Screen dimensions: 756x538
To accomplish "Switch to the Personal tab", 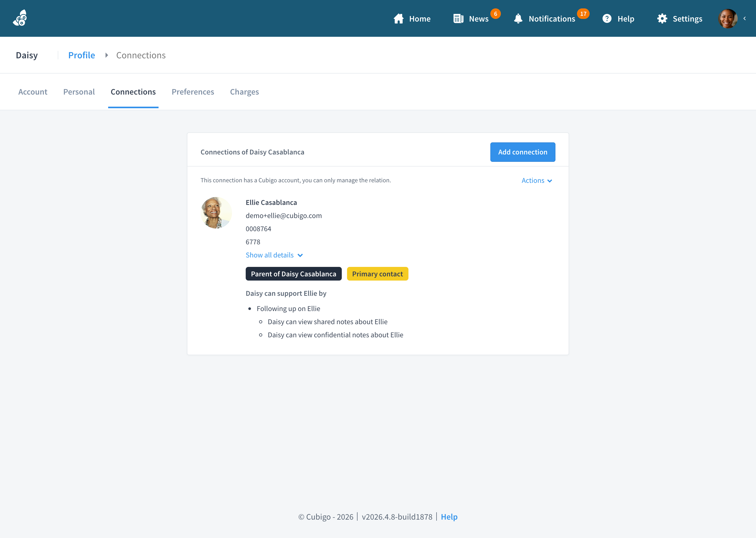I will 79,92.
